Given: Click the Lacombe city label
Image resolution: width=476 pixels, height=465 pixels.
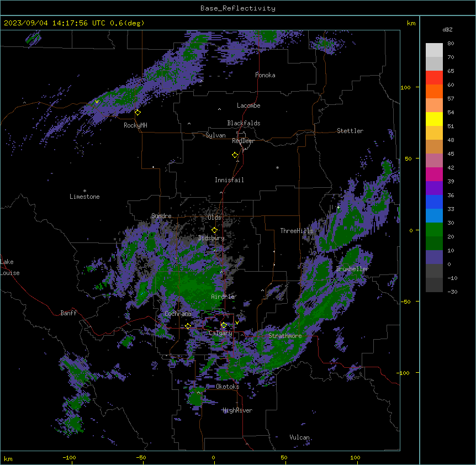Looking at the screenshot, I should click(x=248, y=105).
